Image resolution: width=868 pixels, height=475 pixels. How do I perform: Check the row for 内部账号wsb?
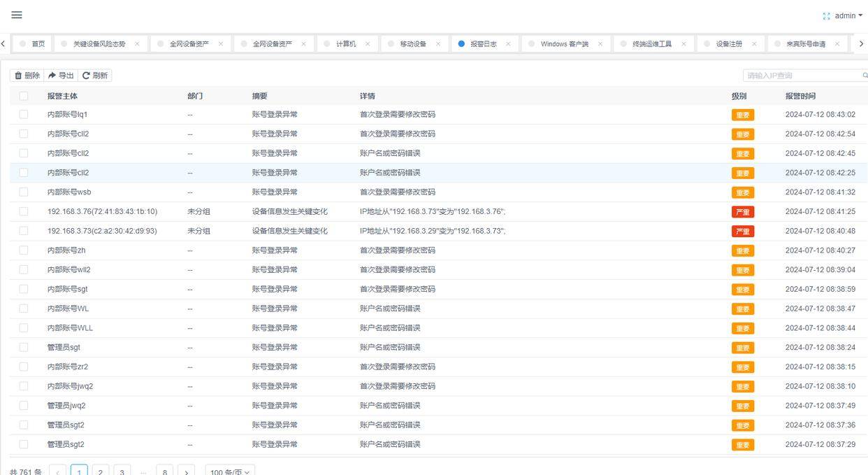pos(24,192)
